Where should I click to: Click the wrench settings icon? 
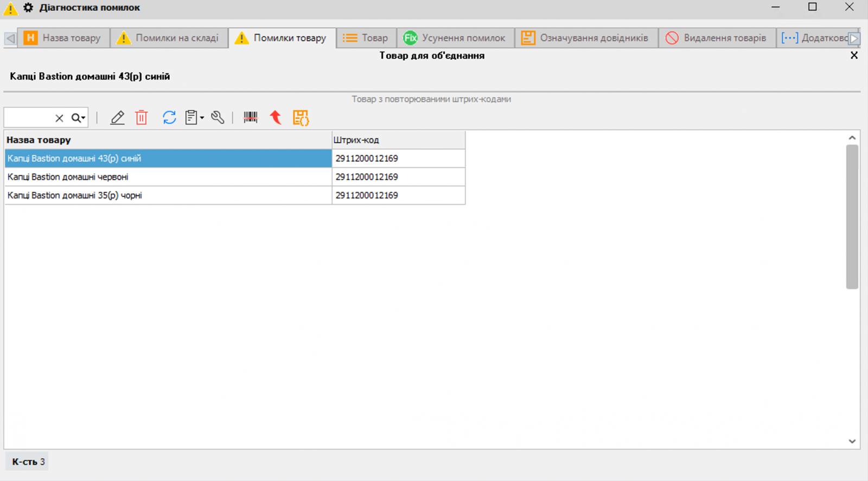tap(218, 118)
